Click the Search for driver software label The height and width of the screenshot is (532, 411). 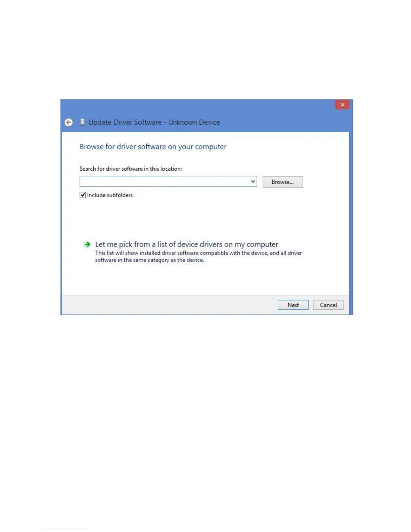(x=131, y=169)
